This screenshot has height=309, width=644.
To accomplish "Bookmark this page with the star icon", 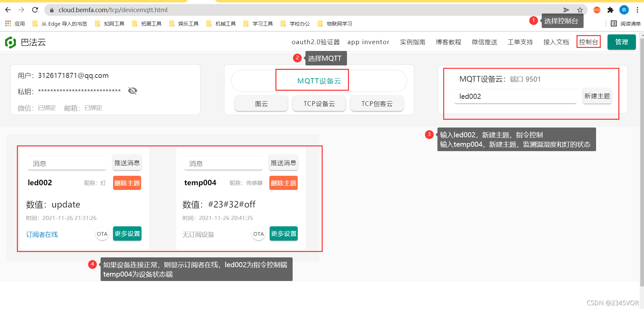I will tap(580, 10).
